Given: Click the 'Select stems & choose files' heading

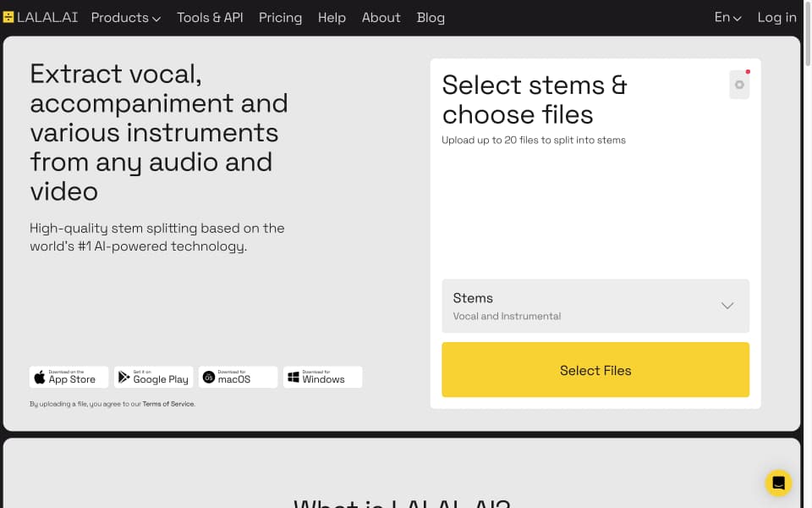Looking at the screenshot, I should click(x=535, y=100).
